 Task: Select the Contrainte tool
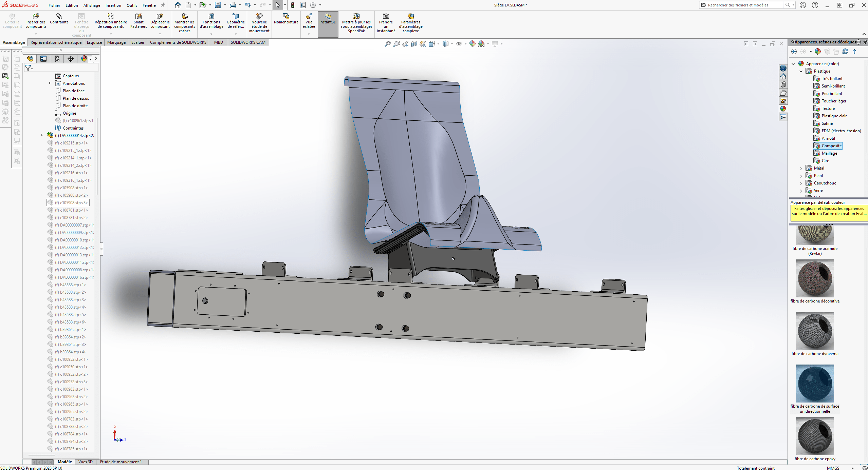tap(59, 19)
